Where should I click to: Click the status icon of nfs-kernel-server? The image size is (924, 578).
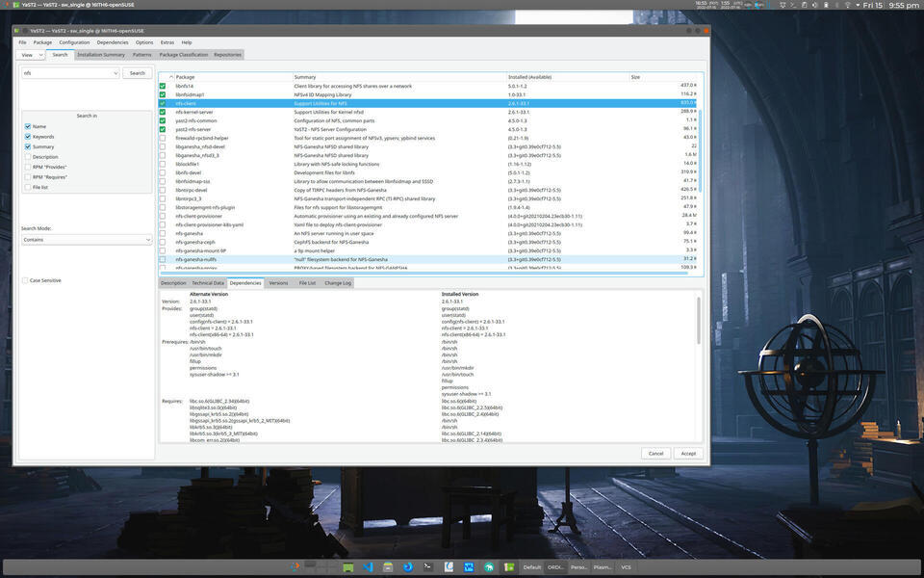pyautogui.click(x=163, y=112)
